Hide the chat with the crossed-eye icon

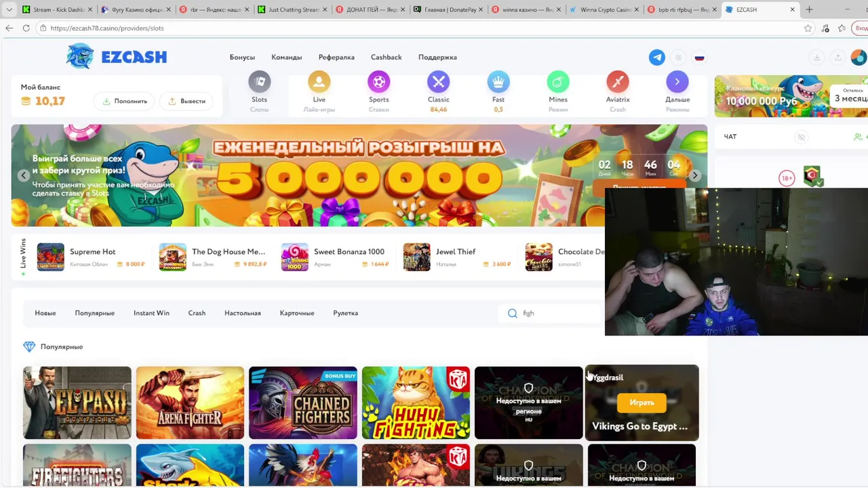(x=801, y=137)
